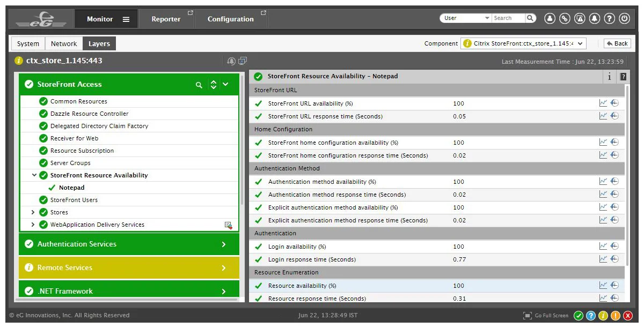Collapse the StoreFront Access layer chevron
Image resolution: width=644 pixels, height=328 pixels.
[x=225, y=85]
